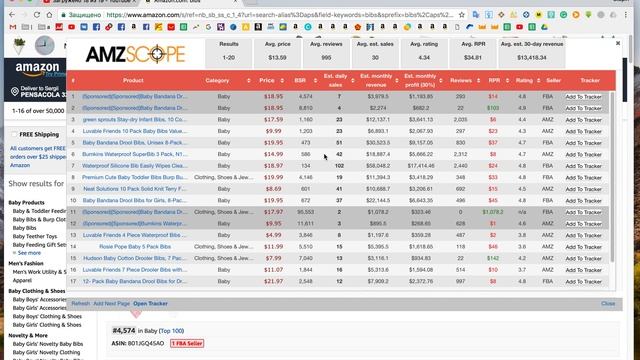
Task: Close the AMZScope overlay with the X
Action: [x=618, y=43]
